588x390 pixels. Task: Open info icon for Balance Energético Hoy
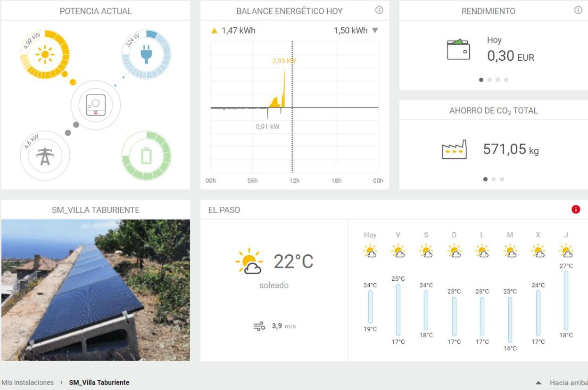point(379,10)
